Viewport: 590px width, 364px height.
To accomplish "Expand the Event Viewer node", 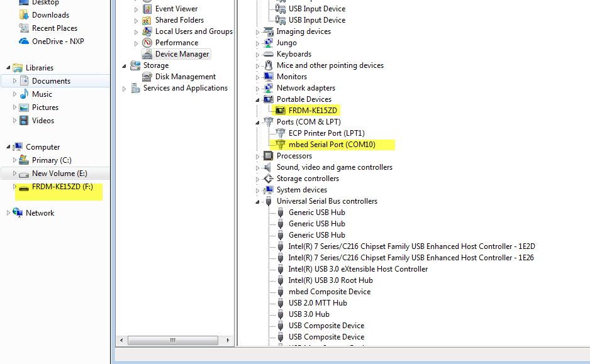I will pyautogui.click(x=136, y=9).
